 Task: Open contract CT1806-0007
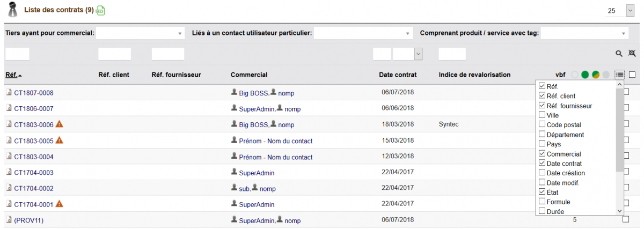tap(34, 109)
